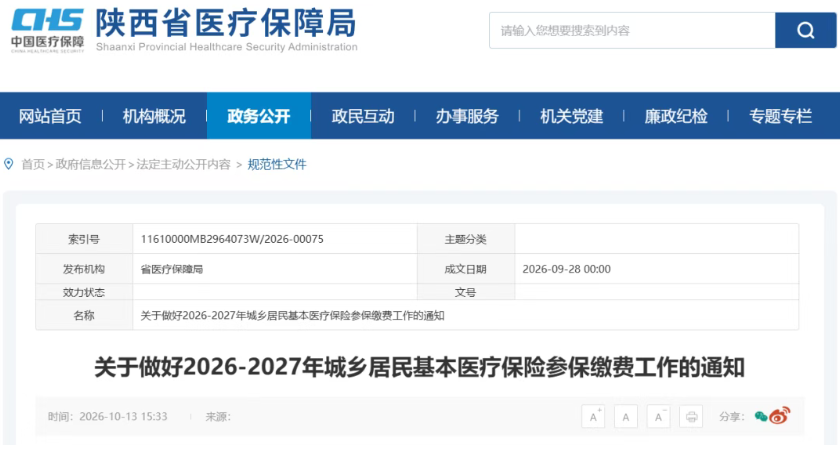
Task: Click the 文号 label cell
Action: pyautogui.click(x=466, y=292)
